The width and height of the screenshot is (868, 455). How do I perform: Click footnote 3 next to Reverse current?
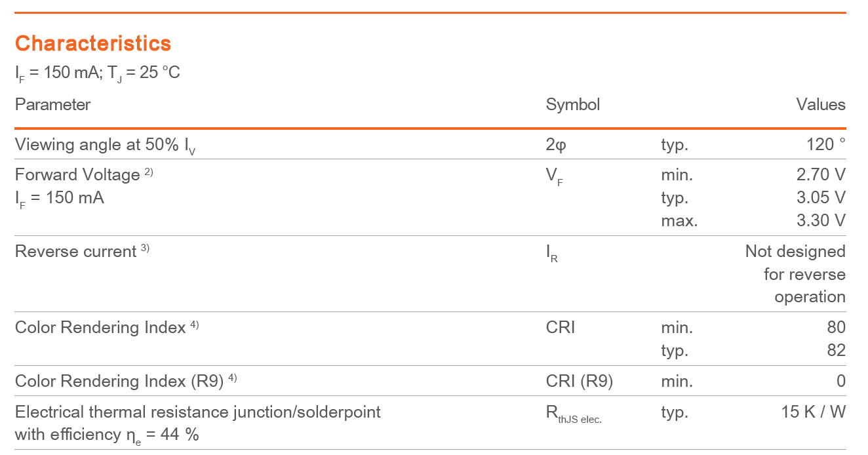[x=145, y=248]
